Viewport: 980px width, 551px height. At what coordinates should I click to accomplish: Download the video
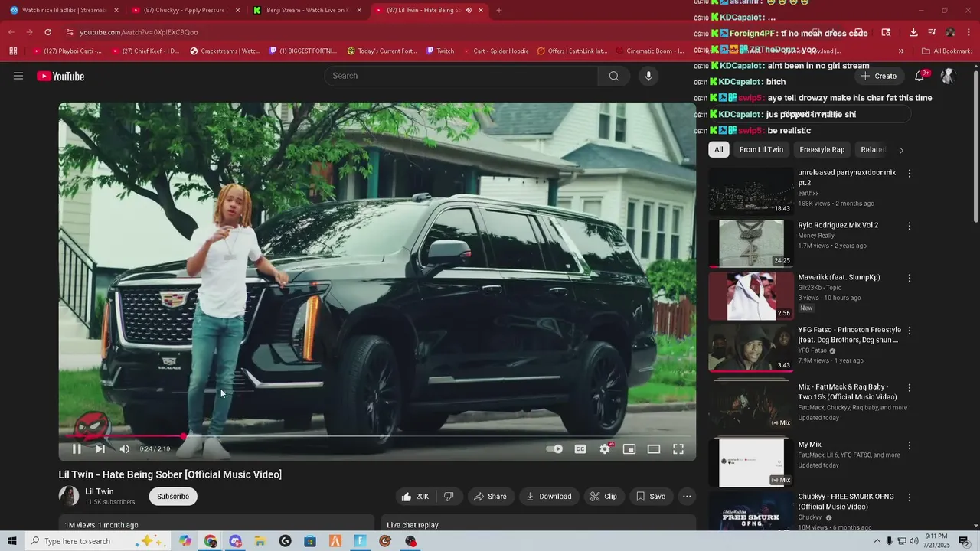(549, 497)
